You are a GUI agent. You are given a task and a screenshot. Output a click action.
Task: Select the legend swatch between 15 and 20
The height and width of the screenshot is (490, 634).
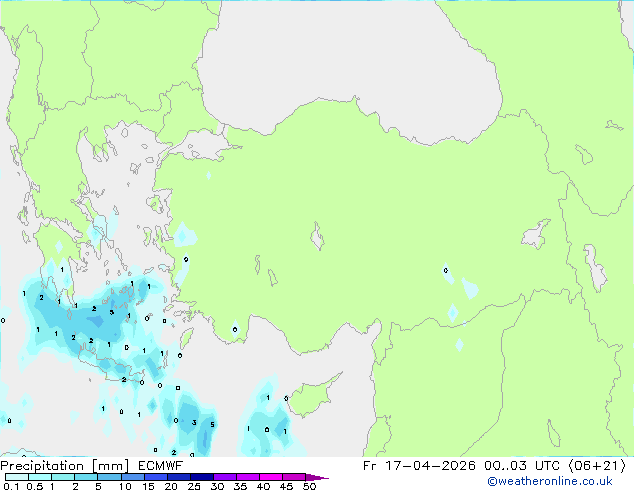[156, 477]
